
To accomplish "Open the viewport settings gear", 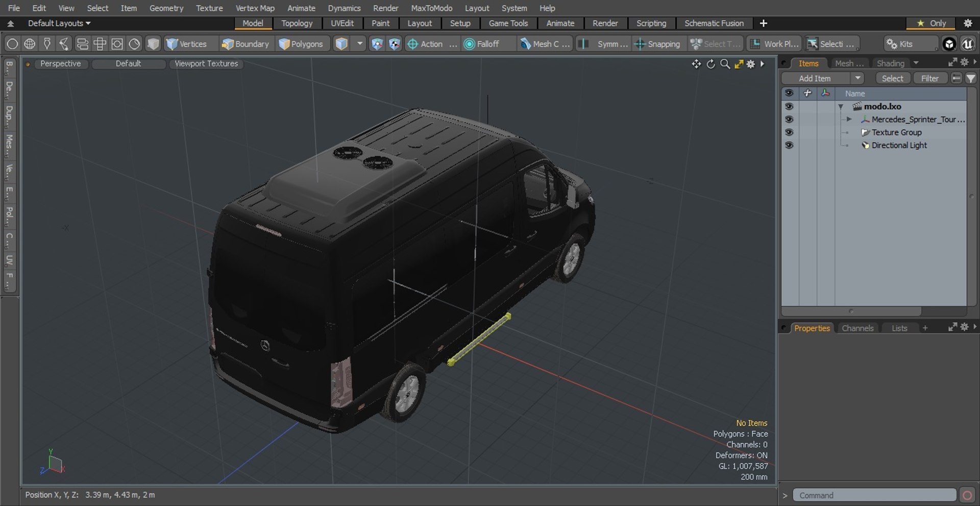I will [751, 64].
